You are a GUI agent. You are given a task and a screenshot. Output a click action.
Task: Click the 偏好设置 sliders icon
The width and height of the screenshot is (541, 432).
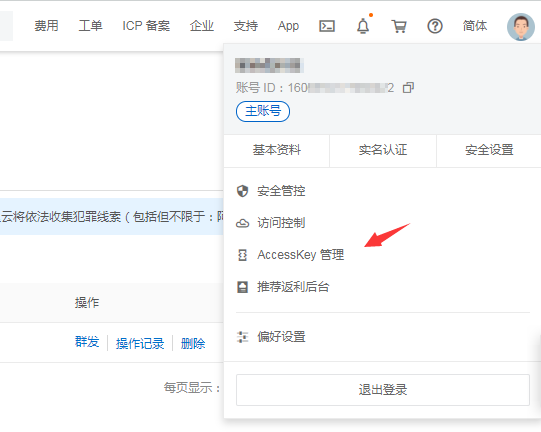243,337
